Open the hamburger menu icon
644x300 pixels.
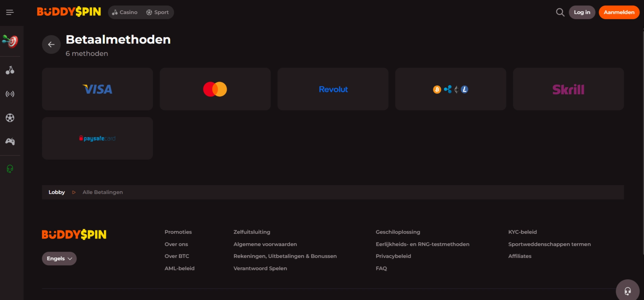(x=10, y=12)
